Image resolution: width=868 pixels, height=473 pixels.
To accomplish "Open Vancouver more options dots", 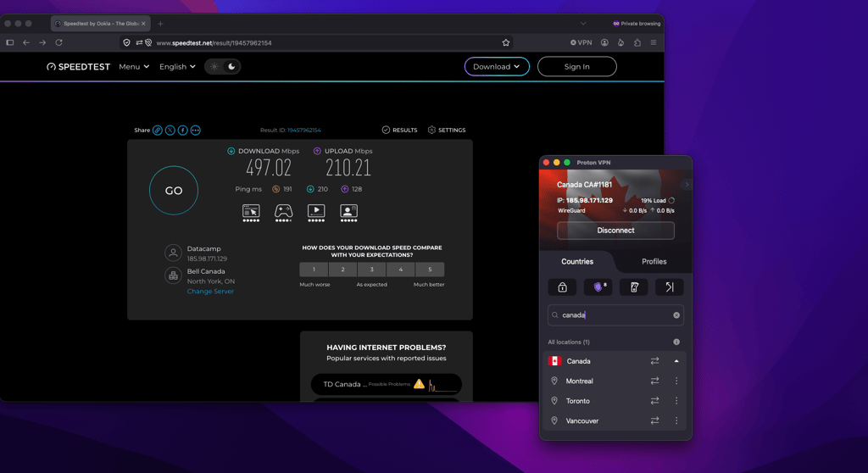I will pos(676,421).
